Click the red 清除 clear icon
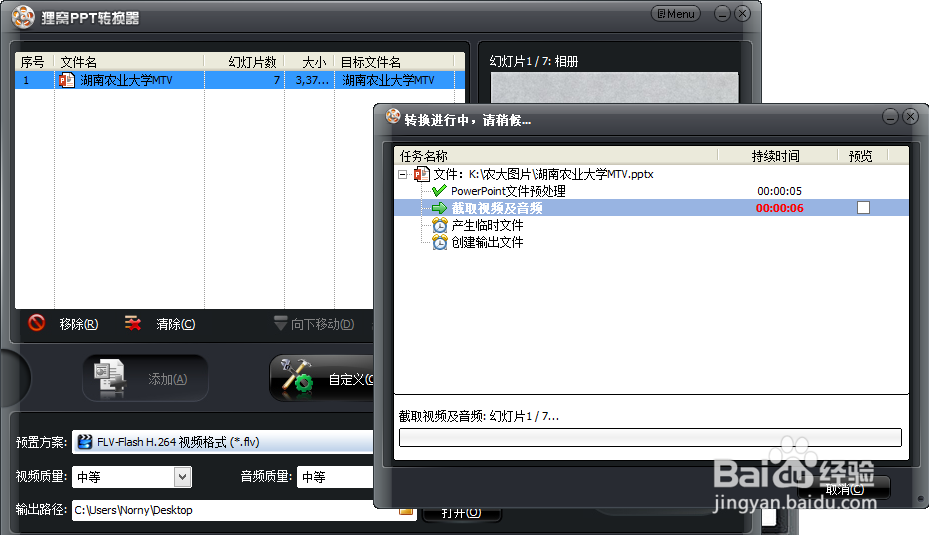 133,323
